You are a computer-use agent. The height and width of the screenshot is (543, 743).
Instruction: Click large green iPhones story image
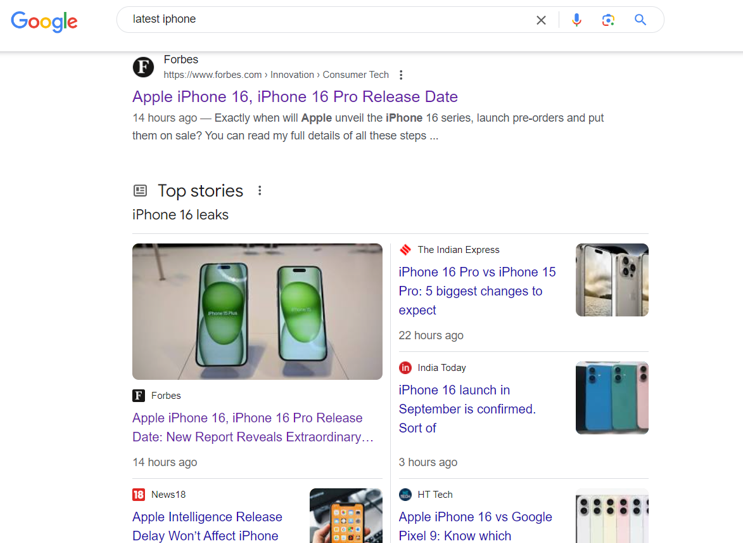[257, 311]
